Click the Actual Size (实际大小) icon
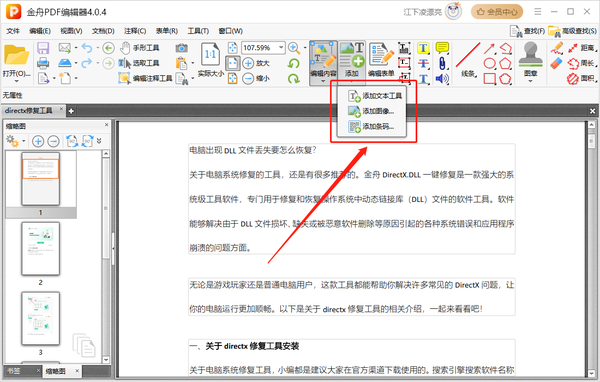600x382 pixels. tap(210, 59)
